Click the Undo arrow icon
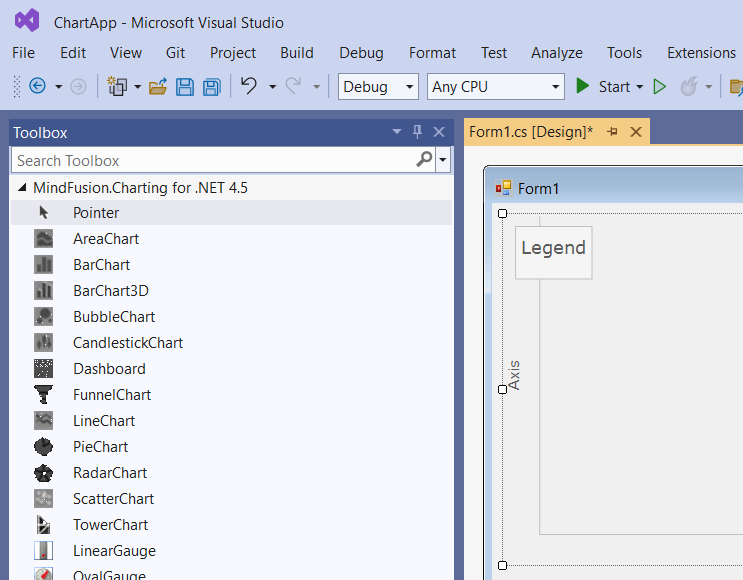The width and height of the screenshot is (743, 580). pos(249,86)
